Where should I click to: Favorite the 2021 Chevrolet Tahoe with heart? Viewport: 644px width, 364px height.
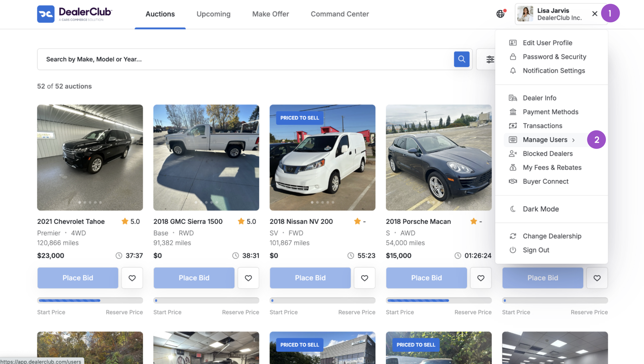pos(132,278)
